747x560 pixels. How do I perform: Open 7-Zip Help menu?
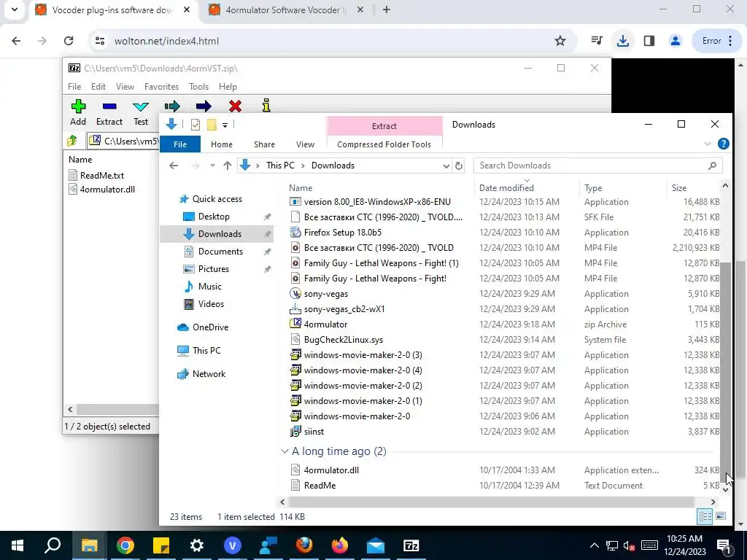(228, 87)
